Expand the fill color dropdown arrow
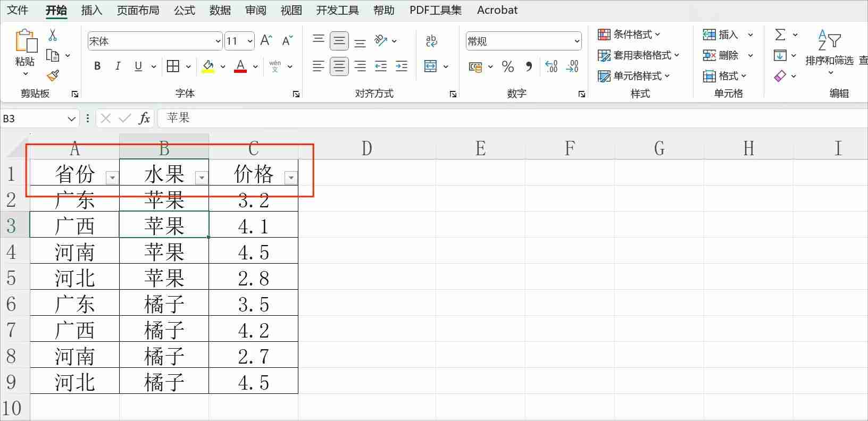 (223, 66)
